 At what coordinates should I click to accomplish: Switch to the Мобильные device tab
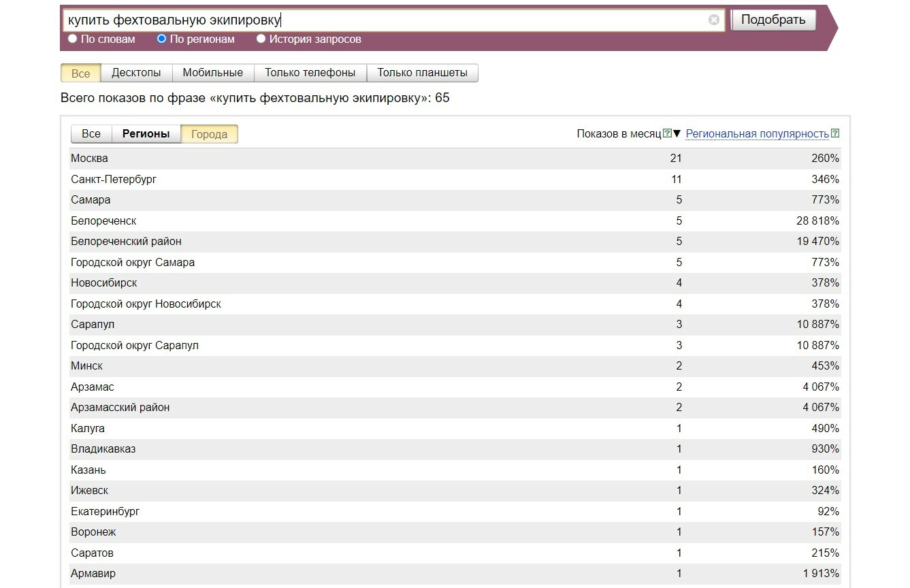(x=212, y=73)
